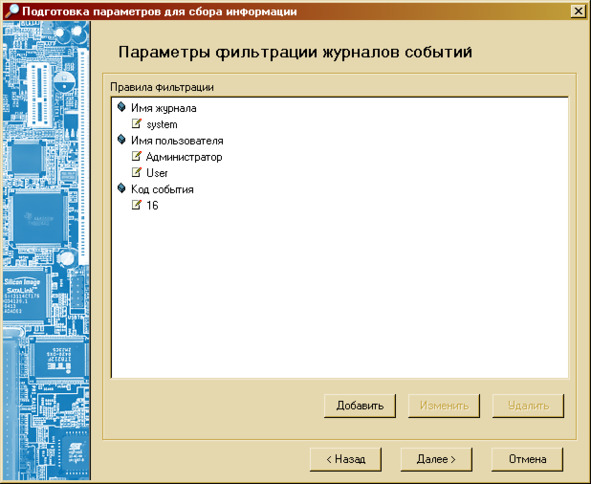Image resolution: width=591 pixels, height=484 pixels.
Task: Proceed with the Далее button
Action: 436,459
